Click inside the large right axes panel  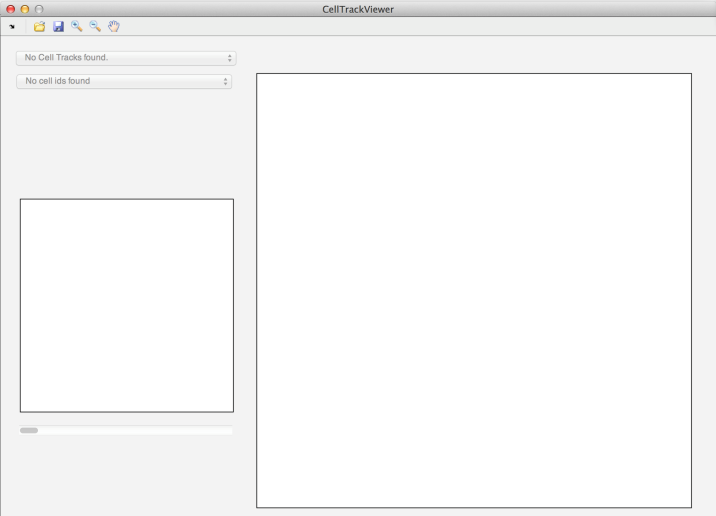point(474,290)
